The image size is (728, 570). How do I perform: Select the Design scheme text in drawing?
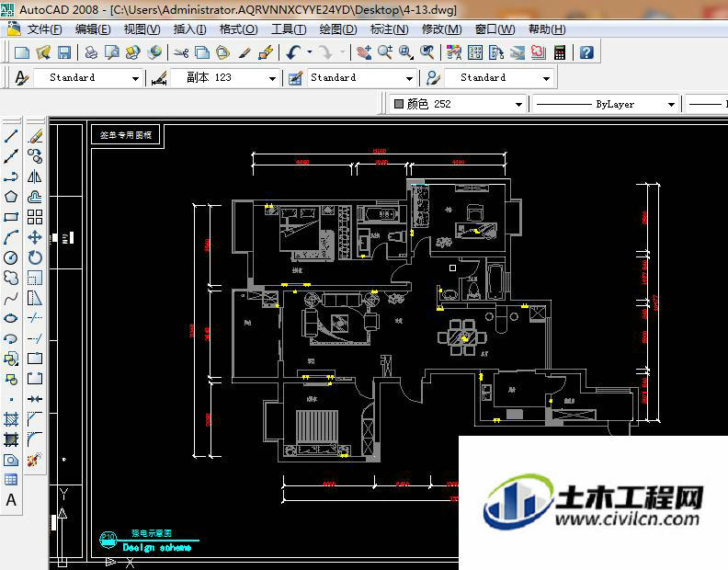pos(157,548)
